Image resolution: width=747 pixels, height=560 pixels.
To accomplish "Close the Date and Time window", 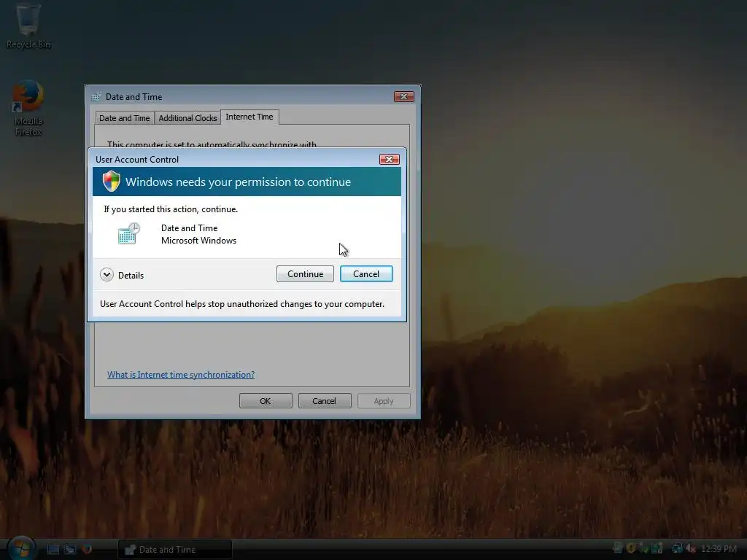I will pos(404,97).
